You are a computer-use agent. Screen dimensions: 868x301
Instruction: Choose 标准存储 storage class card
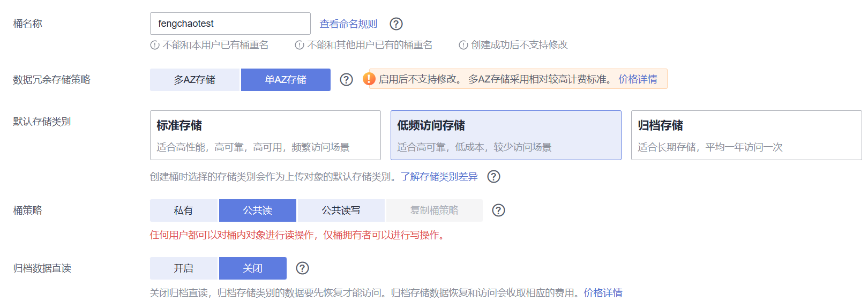tap(265, 135)
